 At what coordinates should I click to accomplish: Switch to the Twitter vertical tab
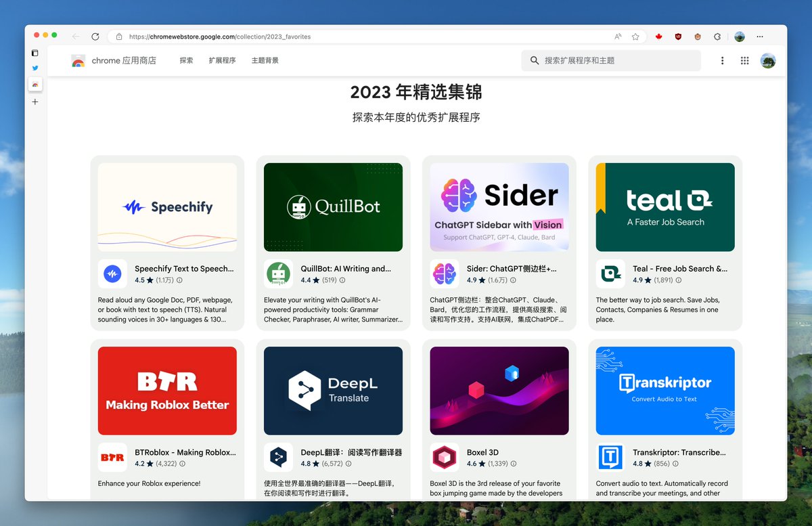pos(35,68)
